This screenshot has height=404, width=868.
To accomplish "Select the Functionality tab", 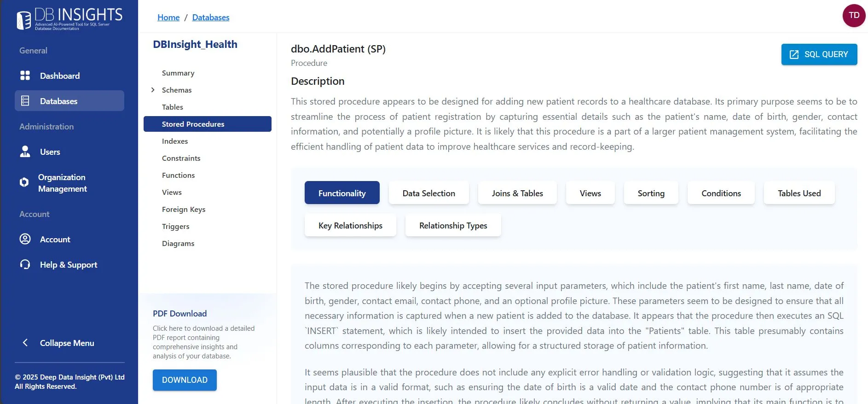I will [x=342, y=193].
